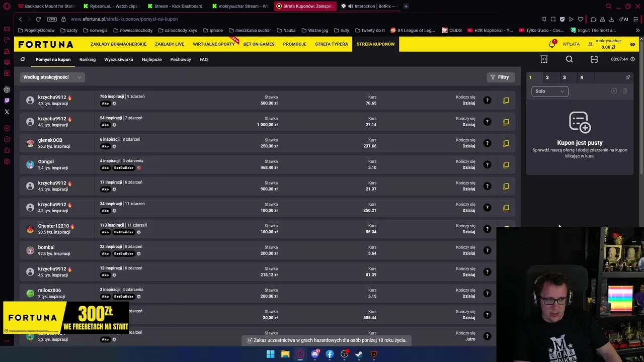Screen dimensions: 644x362
Task: Switch to the Pechowcy tab
Action: point(181,59)
